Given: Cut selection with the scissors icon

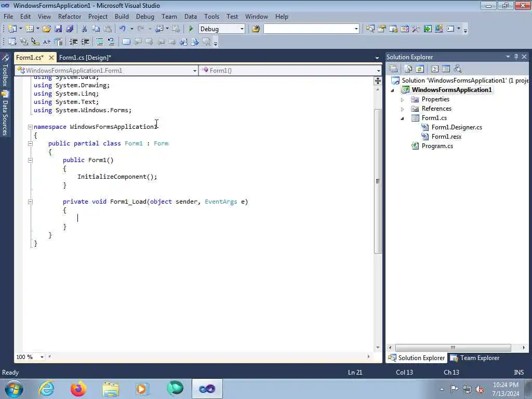Looking at the screenshot, I should pos(85,29).
